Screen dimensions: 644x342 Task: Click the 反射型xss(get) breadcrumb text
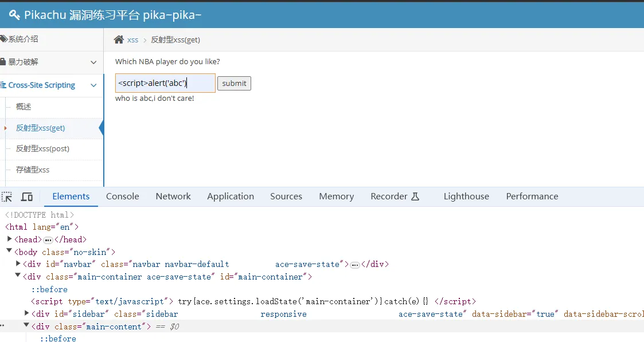coord(175,40)
